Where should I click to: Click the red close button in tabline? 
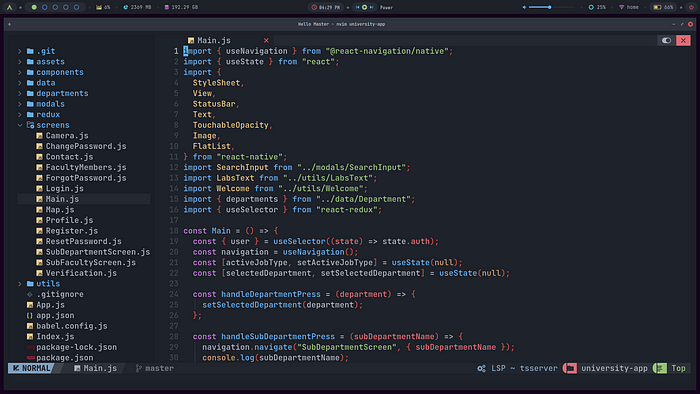pos(683,41)
